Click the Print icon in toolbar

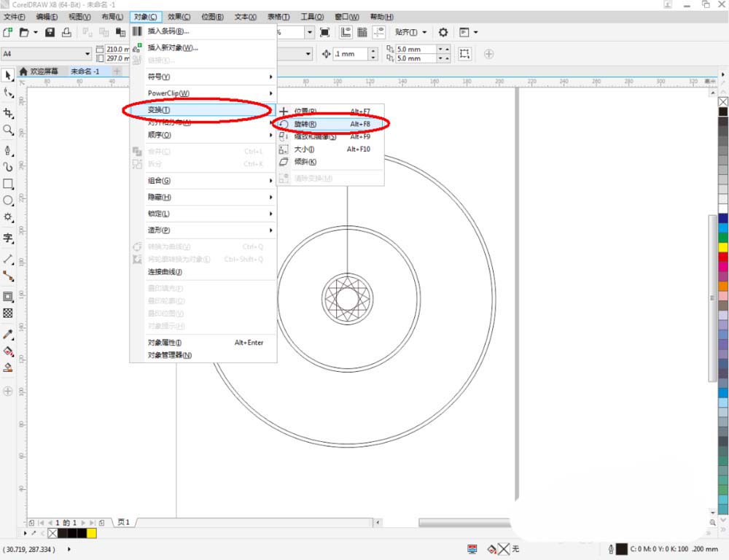(66, 32)
